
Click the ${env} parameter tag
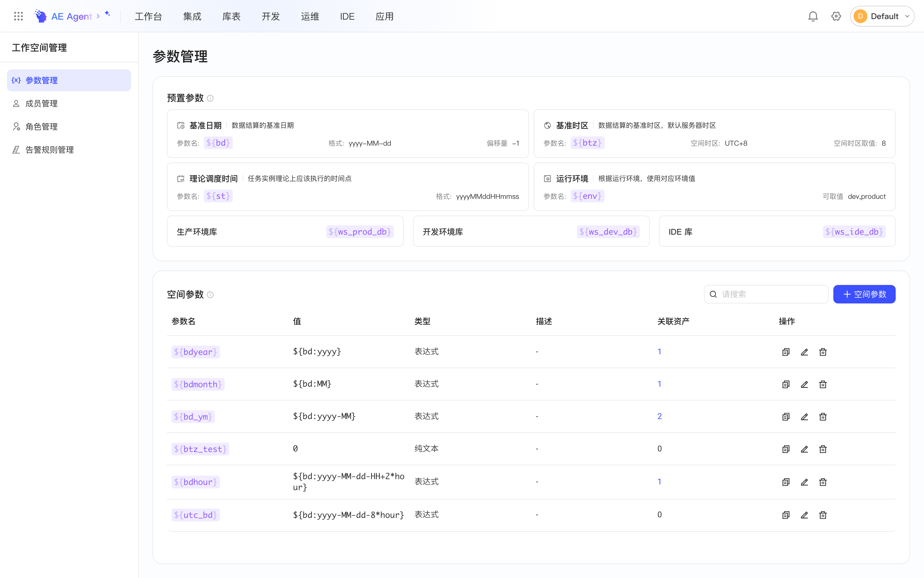pyautogui.click(x=587, y=196)
